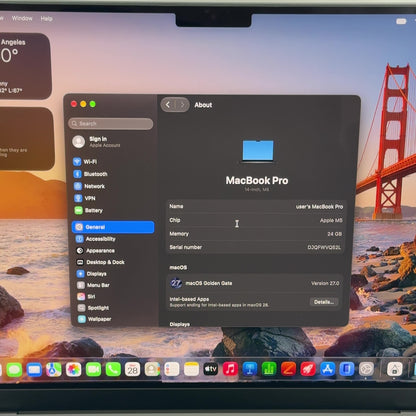The width and height of the screenshot is (416, 416).
Task: Go back using the left chevron
Action: tap(168, 105)
